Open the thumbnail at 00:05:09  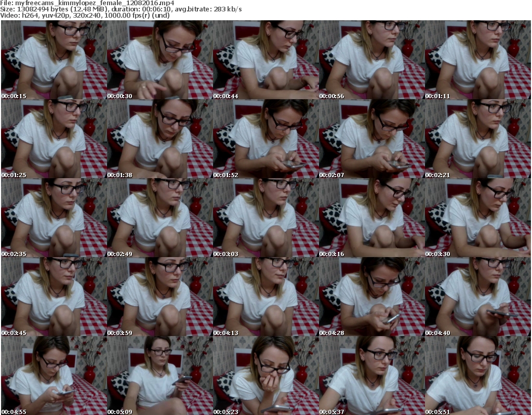tap(160, 376)
